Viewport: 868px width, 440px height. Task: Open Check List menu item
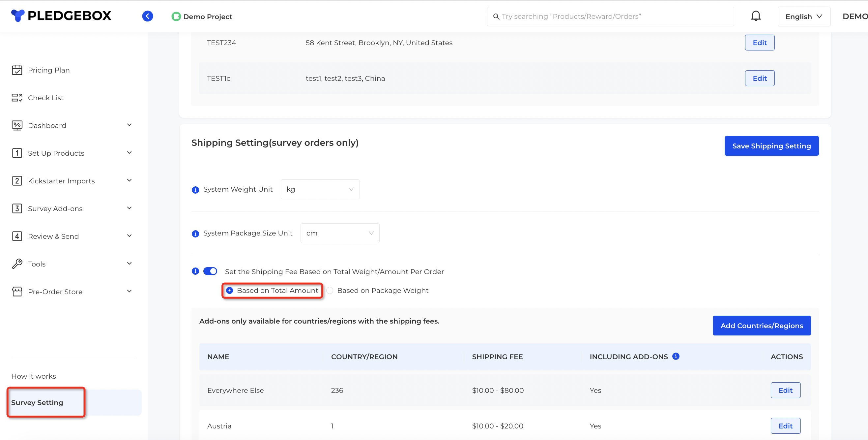click(46, 98)
